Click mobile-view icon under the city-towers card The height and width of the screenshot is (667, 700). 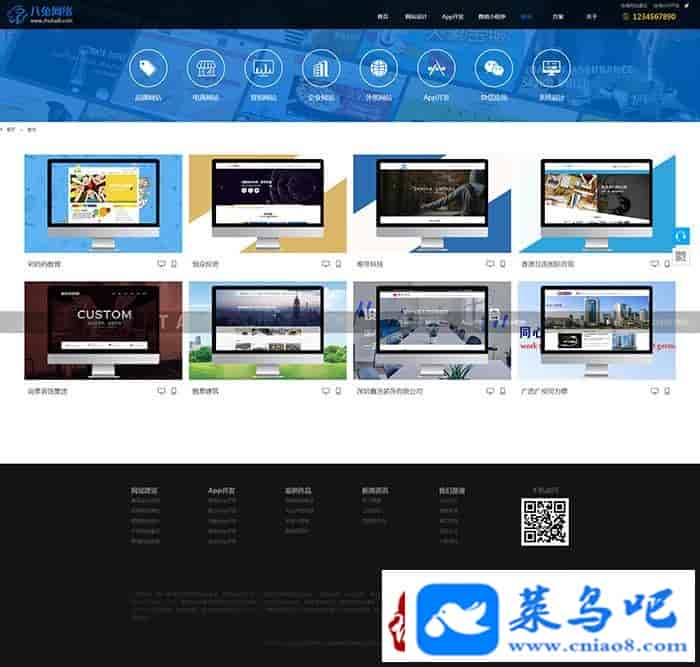(x=667, y=391)
